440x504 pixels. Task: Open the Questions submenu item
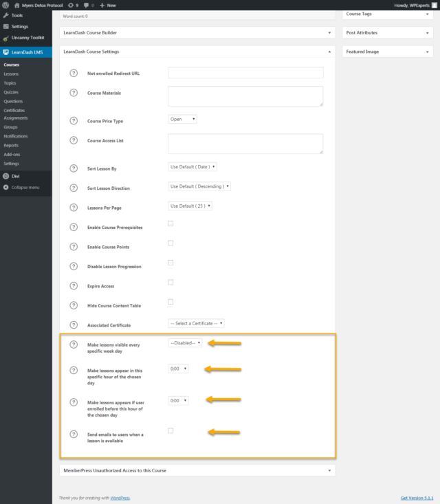tap(13, 101)
